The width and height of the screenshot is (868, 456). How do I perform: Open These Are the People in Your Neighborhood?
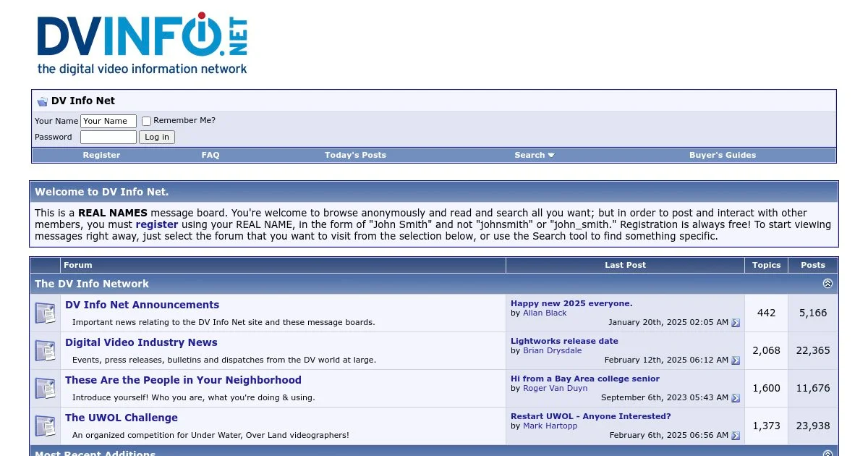click(x=183, y=380)
